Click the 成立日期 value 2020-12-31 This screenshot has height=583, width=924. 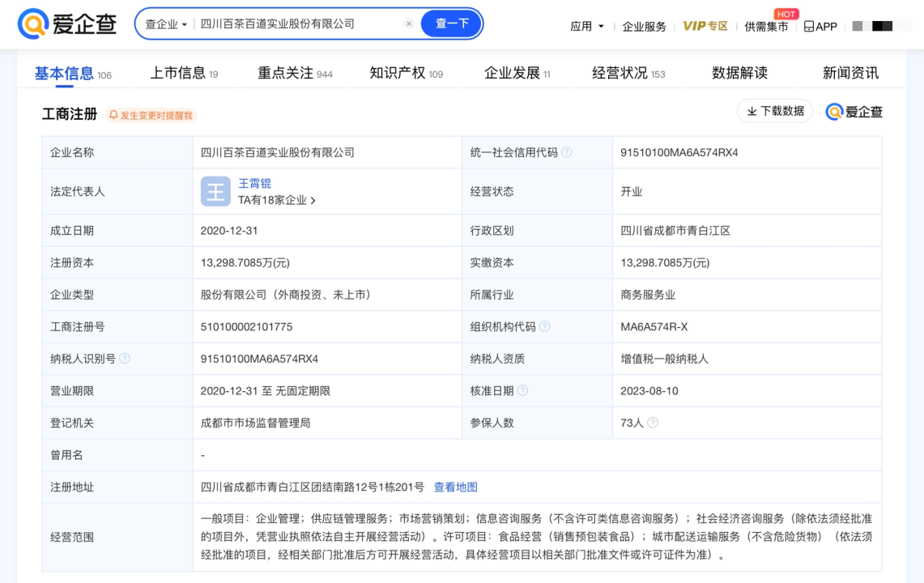point(228,231)
